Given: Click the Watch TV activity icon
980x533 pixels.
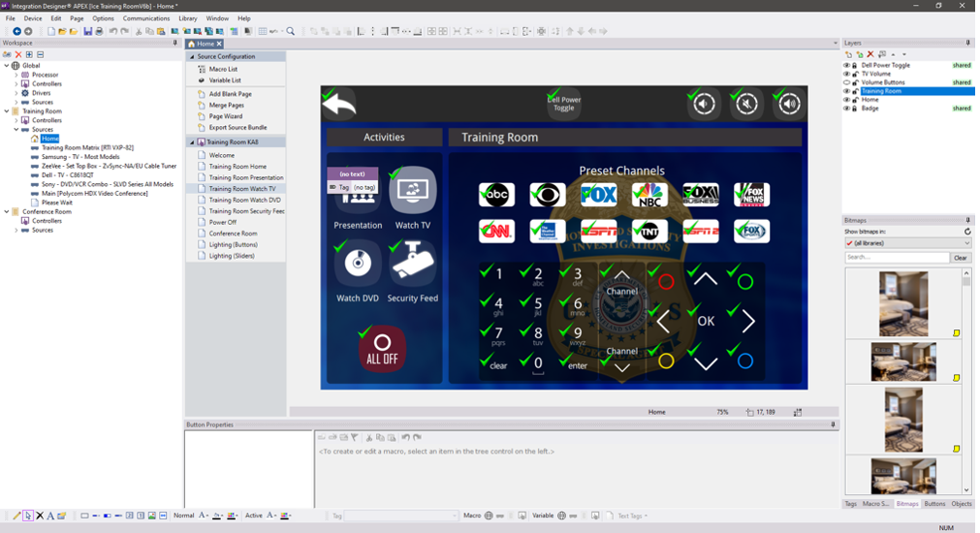Looking at the screenshot, I should click(x=413, y=191).
